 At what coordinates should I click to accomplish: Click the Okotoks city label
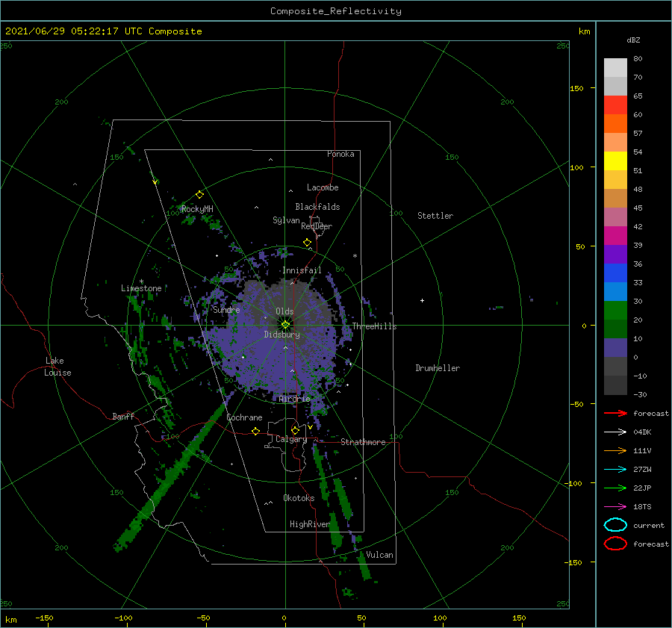(299, 498)
